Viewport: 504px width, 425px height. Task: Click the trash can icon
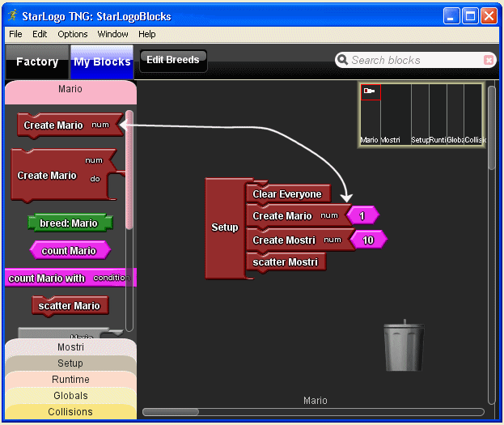pos(404,346)
